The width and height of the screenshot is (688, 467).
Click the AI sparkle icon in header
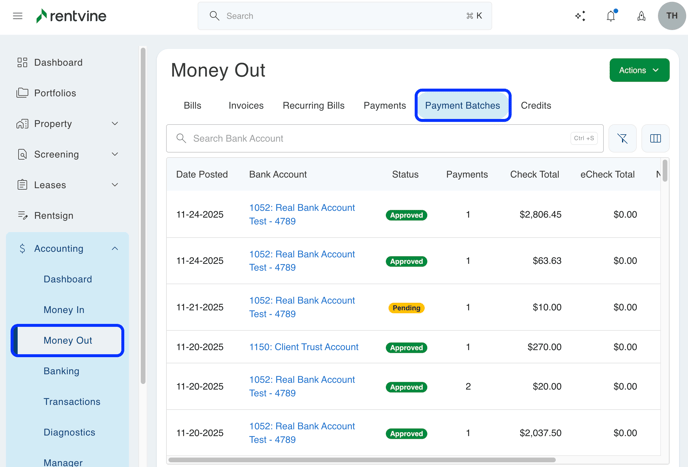tap(580, 16)
